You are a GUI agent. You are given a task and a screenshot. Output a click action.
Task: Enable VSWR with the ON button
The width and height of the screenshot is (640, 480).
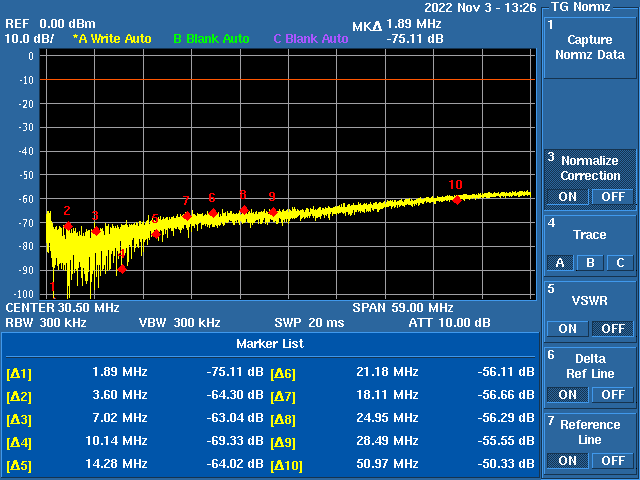pos(567,328)
